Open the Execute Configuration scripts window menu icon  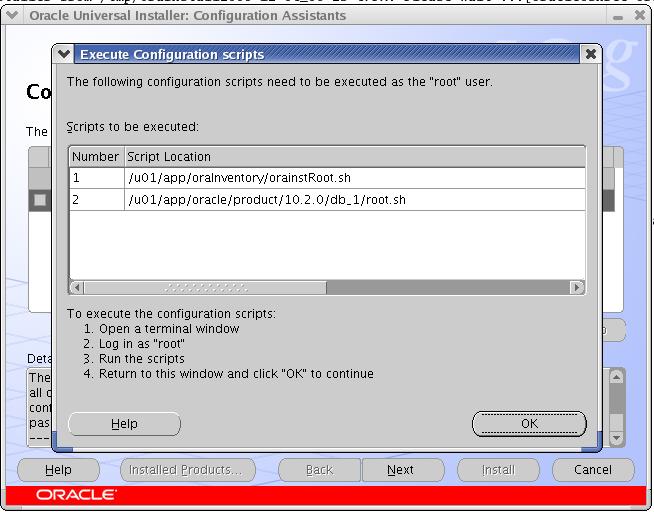[x=63, y=54]
